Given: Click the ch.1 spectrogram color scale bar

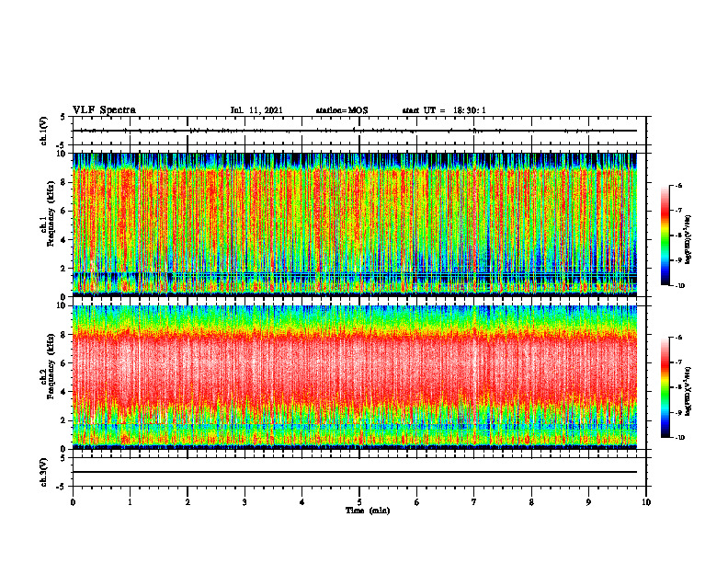Looking at the screenshot, I should [665, 236].
